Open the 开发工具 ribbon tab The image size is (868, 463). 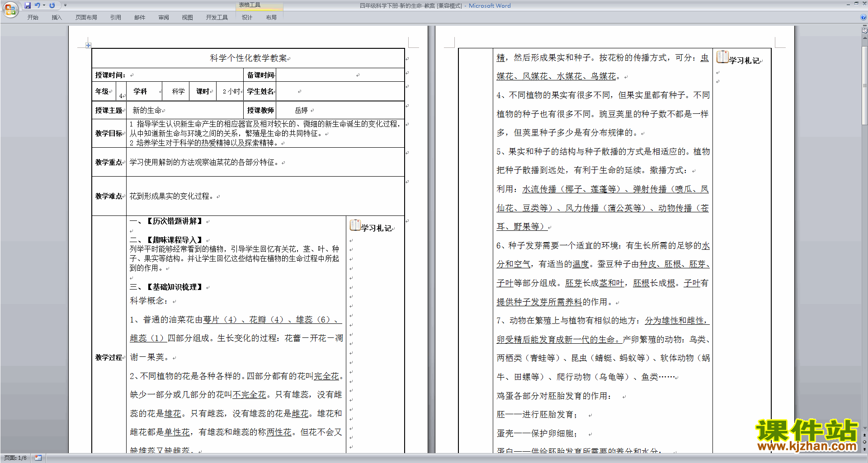point(217,17)
